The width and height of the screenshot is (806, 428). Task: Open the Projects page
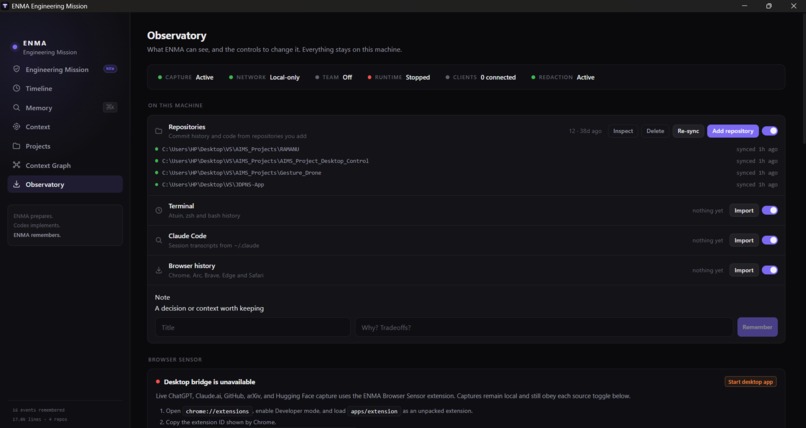point(65,146)
